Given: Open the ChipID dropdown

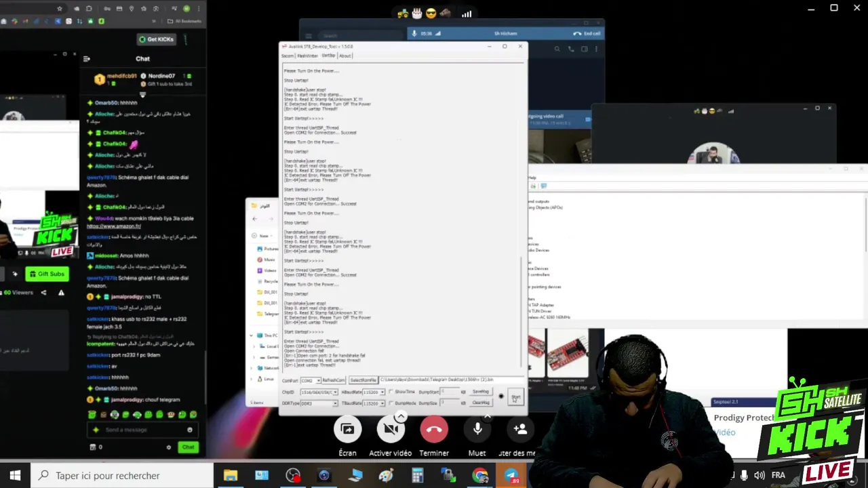Looking at the screenshot, I should coord(319,392).
